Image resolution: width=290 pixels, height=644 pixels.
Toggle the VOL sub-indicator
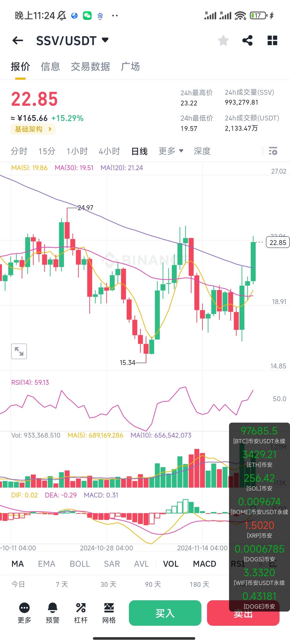(x=171, y=564)
